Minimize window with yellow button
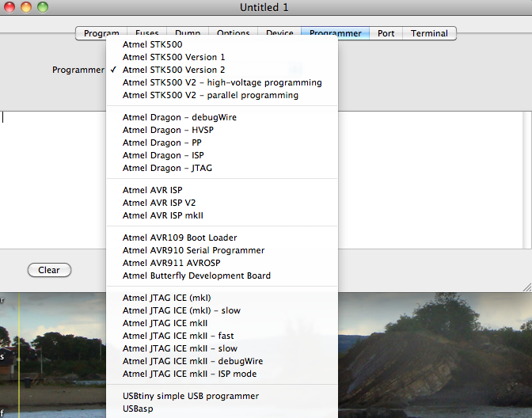This screenshot has height=418, width=532. point(26,7)
